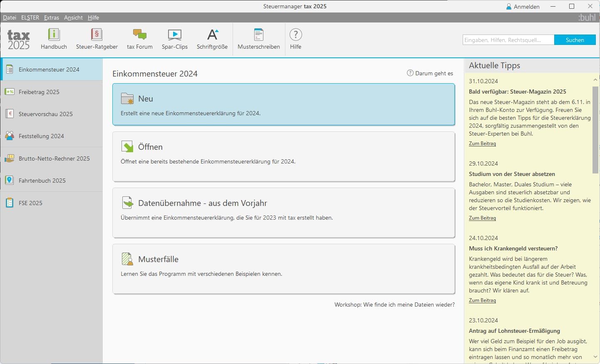Open the Workshop link about finding files
Screen dimensions: 600x364
pos(394,305)
